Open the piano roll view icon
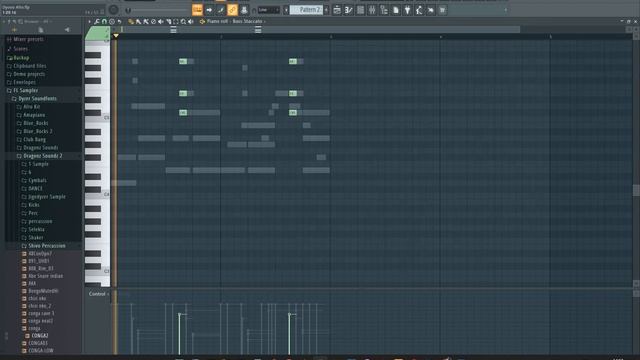The width and height of the screenshot is (640, 360). coord(349,10)
